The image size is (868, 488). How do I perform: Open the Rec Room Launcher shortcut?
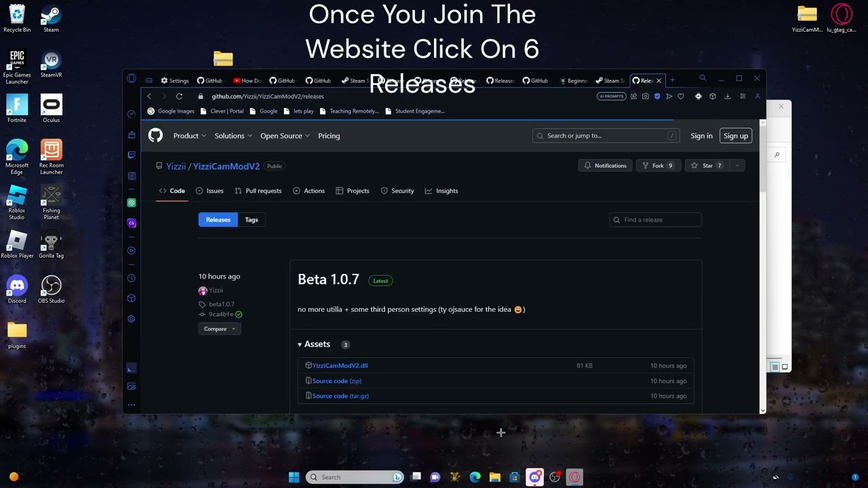pos(52,157)
